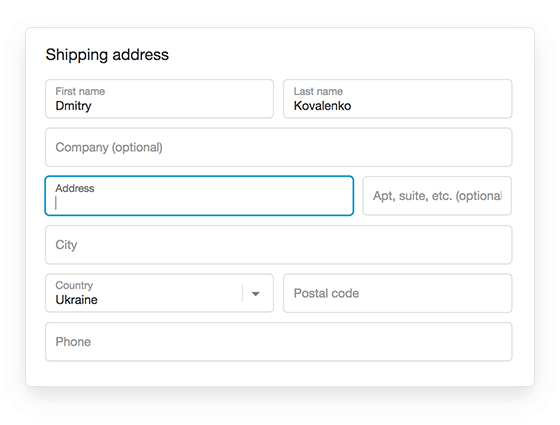Click inside the highlighted Address field
Viewport: 560px width, 425px height.
pos(199,196)
